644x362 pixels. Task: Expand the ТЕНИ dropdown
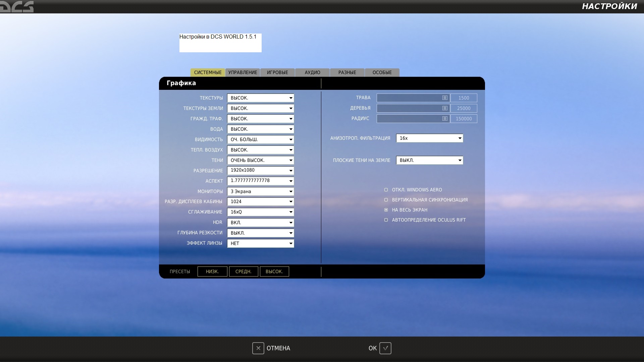pos(260,160)
